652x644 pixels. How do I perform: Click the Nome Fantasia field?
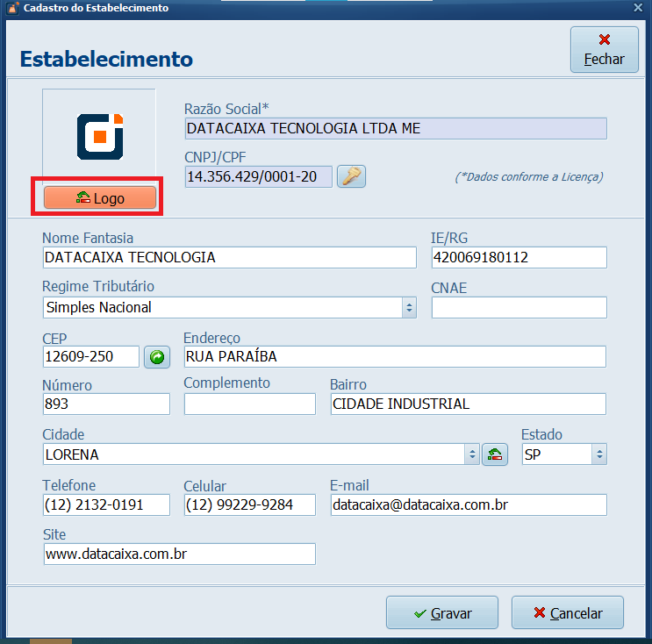(230, 258)
